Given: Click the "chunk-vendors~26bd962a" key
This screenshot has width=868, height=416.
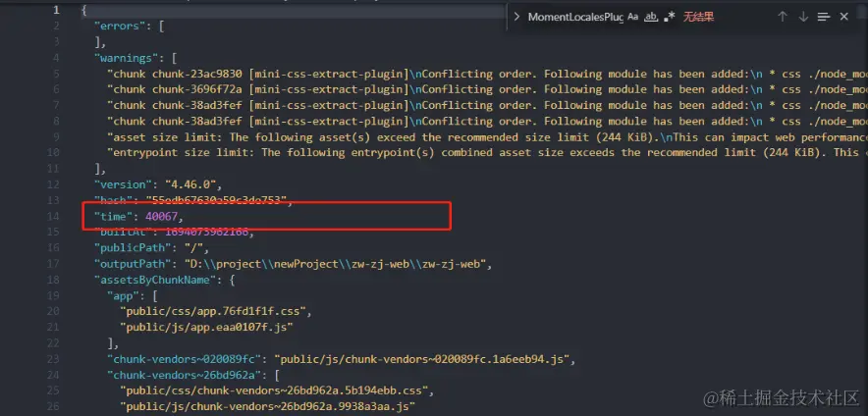Looking at the screenshot, I should point(184,376).
